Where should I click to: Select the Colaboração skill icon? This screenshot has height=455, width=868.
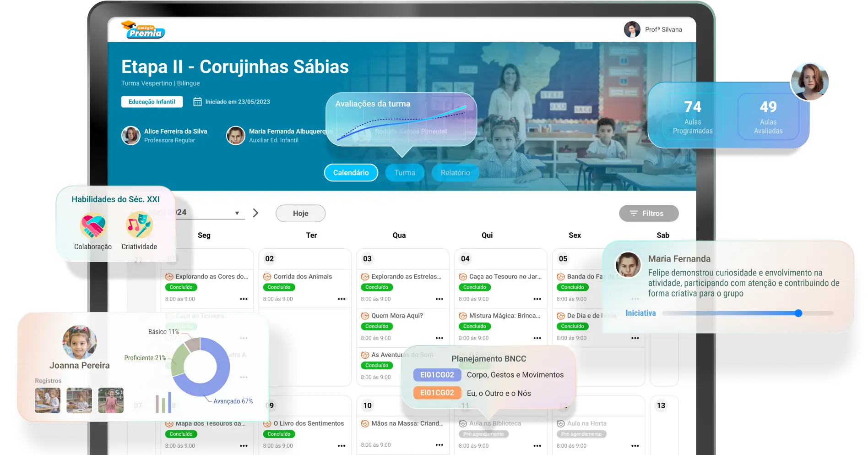point(93,225)
